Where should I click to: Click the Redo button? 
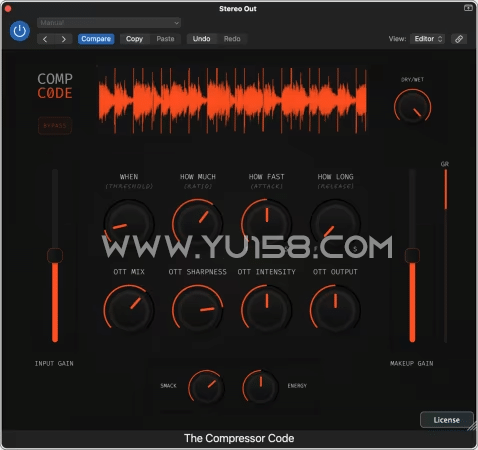232,39
